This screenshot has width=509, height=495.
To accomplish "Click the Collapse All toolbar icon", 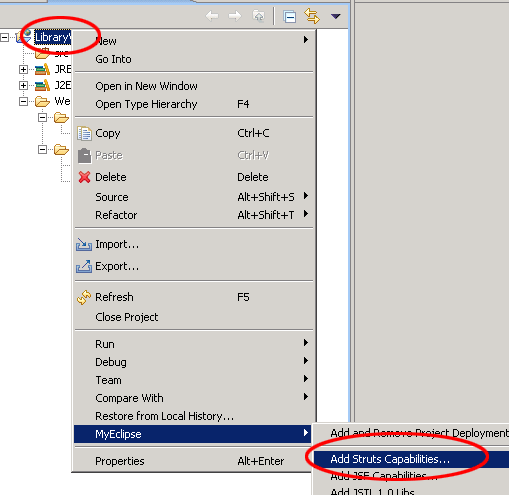I will [x=289, y=16].
